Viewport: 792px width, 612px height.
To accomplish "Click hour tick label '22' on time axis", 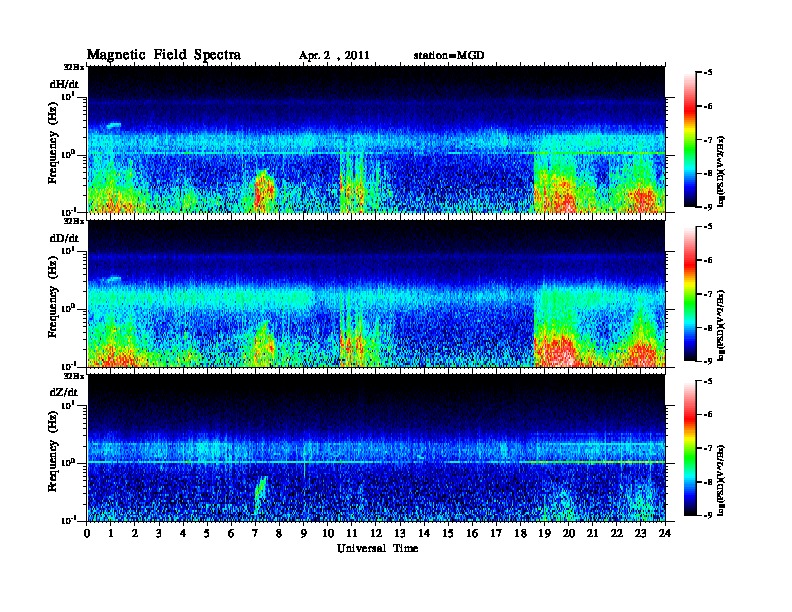I will (x=617, y=533).
